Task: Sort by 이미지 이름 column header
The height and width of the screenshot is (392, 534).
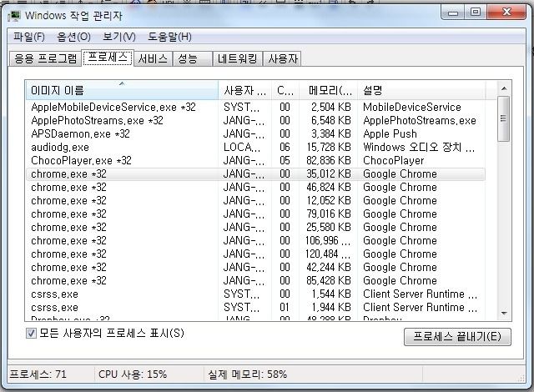Action: pyautogui.click(x=122, y=91)
